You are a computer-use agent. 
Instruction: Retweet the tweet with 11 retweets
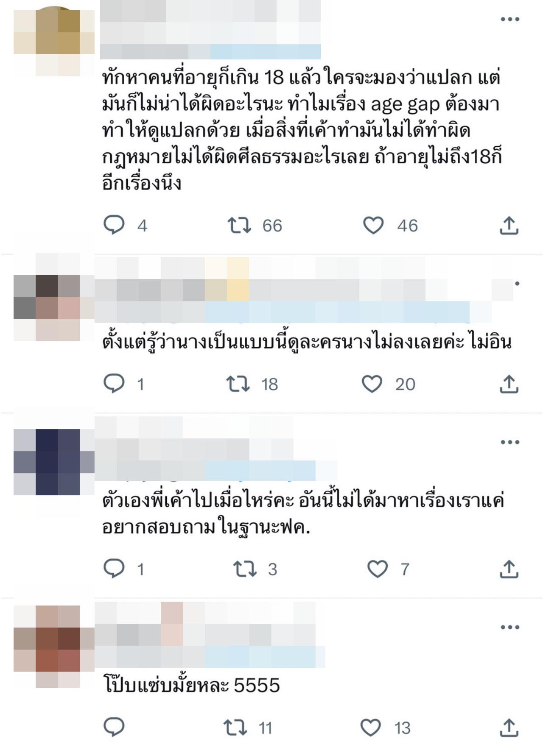(235, 728)
